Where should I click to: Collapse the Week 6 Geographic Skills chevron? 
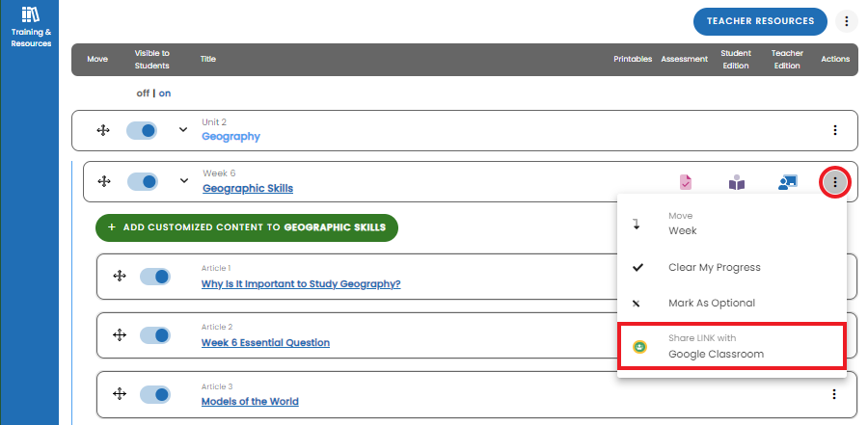tap(184, 181)
